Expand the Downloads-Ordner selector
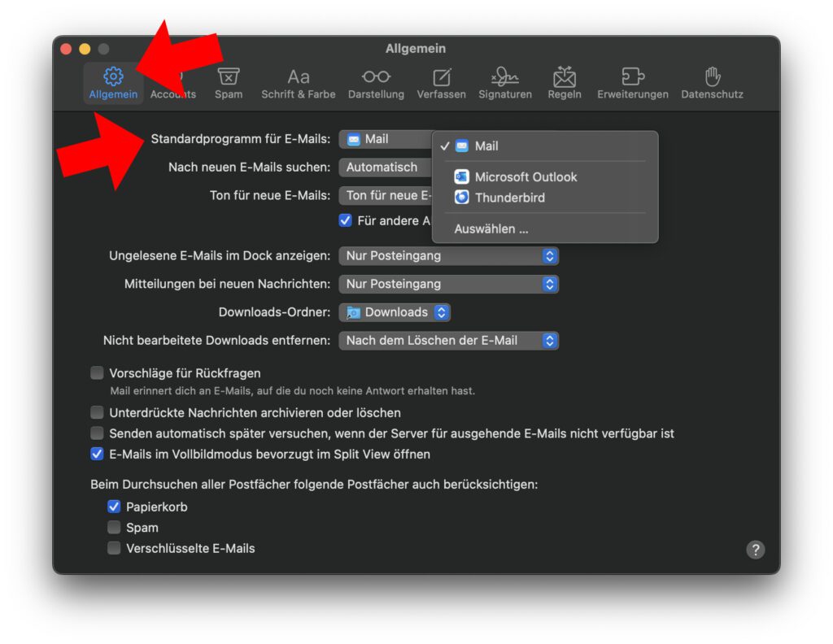The image size is (833, 644). (395, 311)
